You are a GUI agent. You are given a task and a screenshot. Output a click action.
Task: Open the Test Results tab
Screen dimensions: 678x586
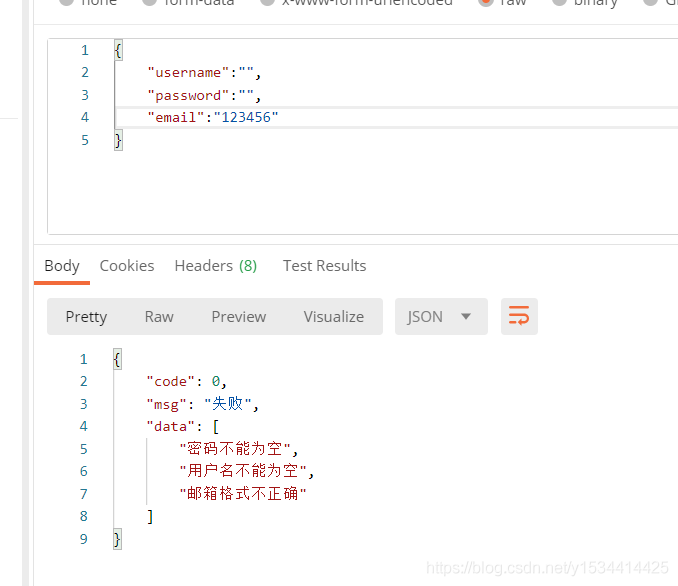(x=324, y=266)
